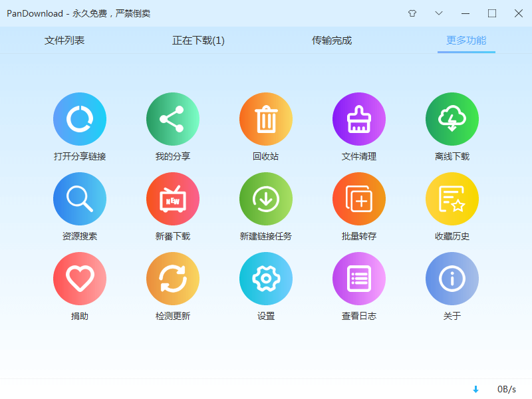
Task: Switch to the 传输完成 tab
Action: tap(332, 41)
